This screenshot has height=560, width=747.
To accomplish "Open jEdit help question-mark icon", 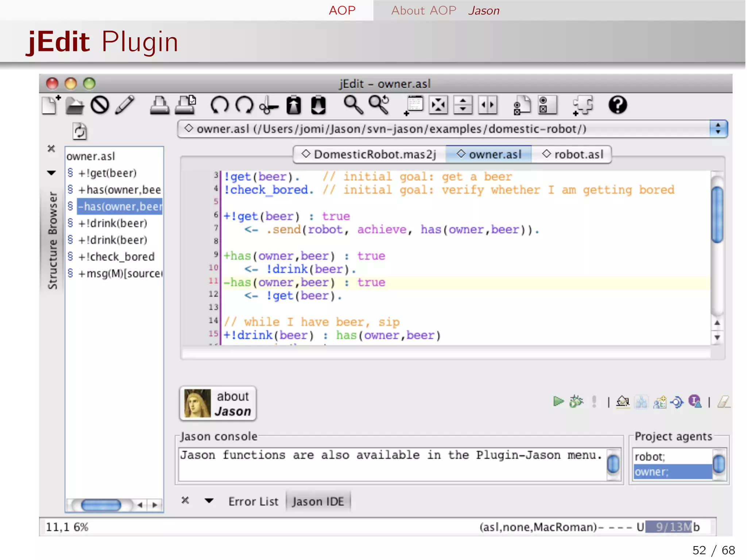I will click(x=618, y=105).
